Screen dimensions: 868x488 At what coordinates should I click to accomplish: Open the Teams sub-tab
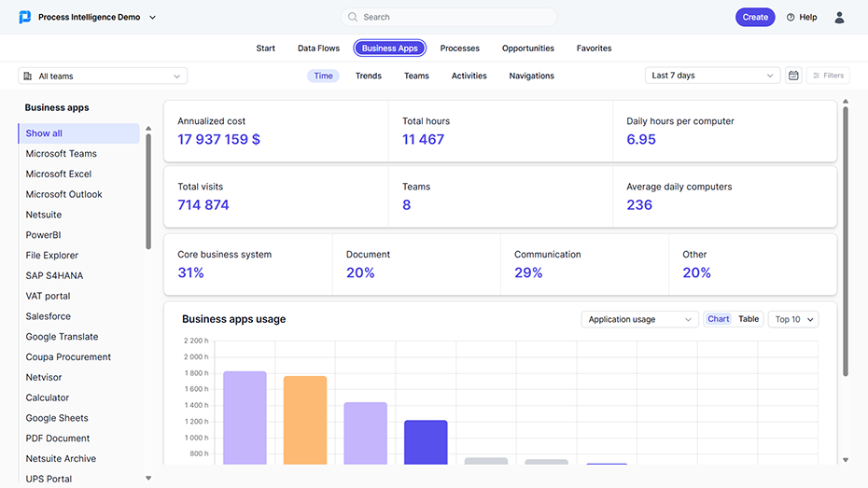coord(416,76)
